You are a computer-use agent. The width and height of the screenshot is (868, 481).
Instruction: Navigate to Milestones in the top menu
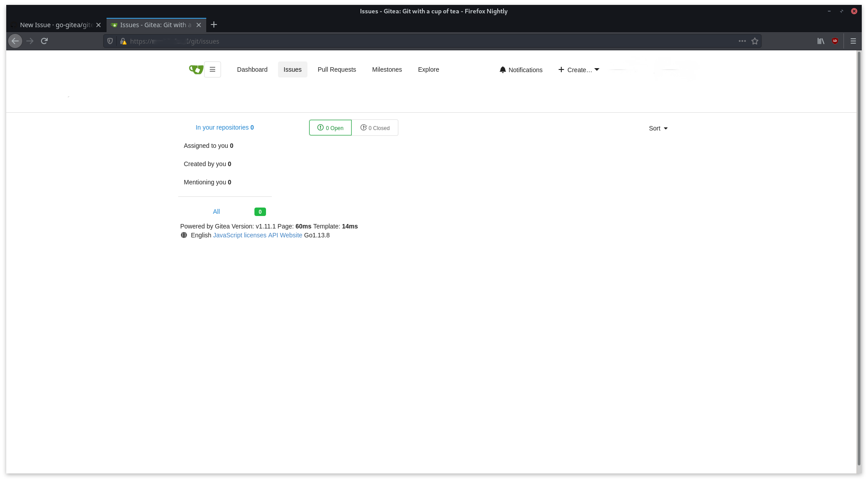(x=387, y=69)
